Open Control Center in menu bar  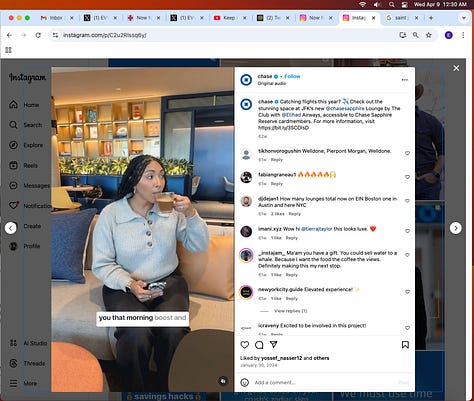point(405,4)
